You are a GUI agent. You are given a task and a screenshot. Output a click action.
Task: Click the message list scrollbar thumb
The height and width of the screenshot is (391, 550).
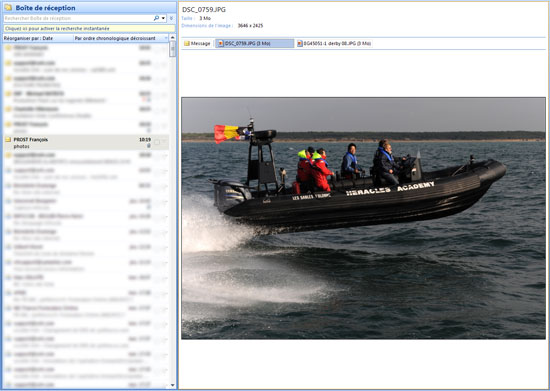tap(172, 49)
